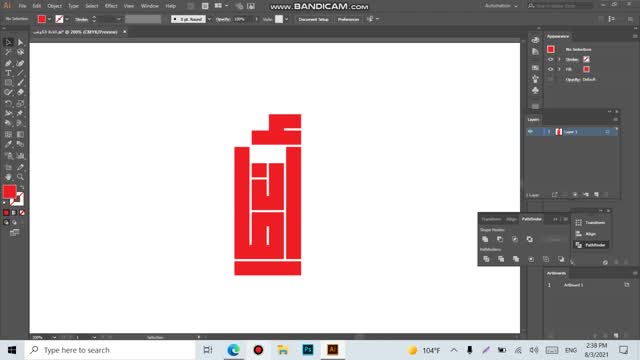Select the Curvature tool

click(x=20, y=63)
